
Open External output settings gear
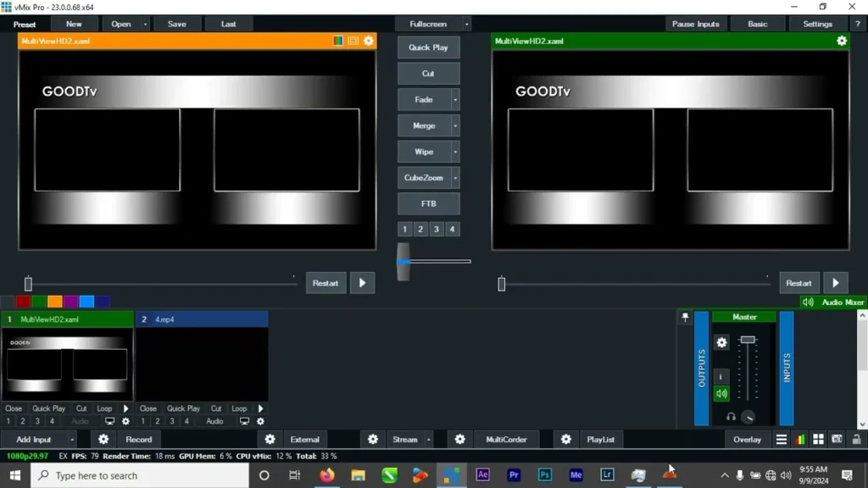270,440
